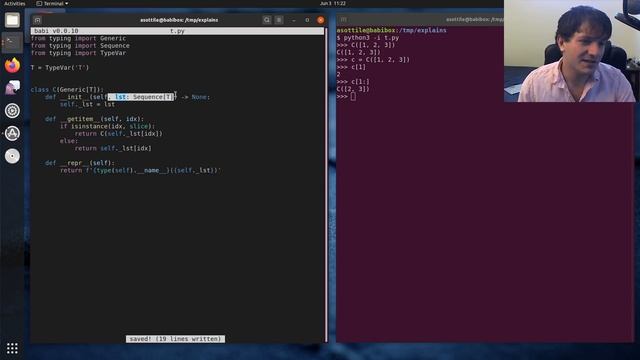Open the white circular play-symbol dock icon
640x360 pixels.
pos(12,111)
